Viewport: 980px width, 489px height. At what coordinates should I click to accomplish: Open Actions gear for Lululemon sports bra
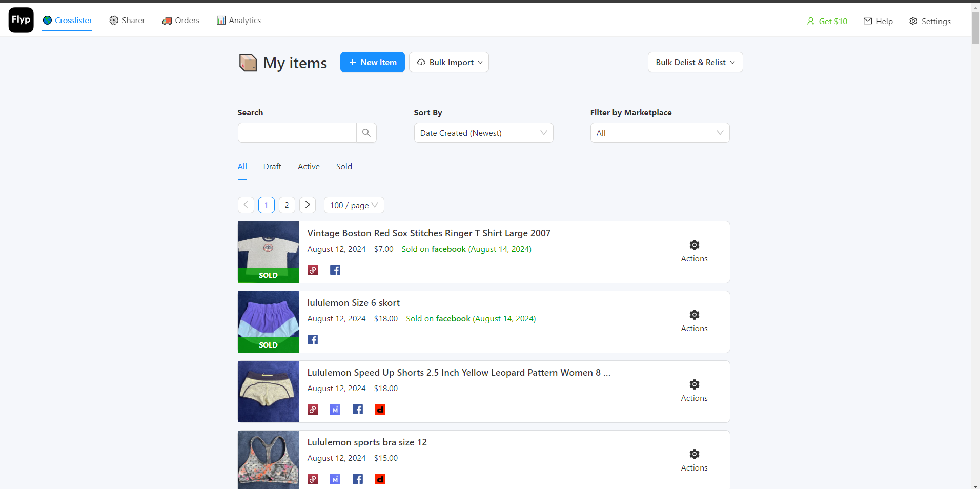point(694,454)
